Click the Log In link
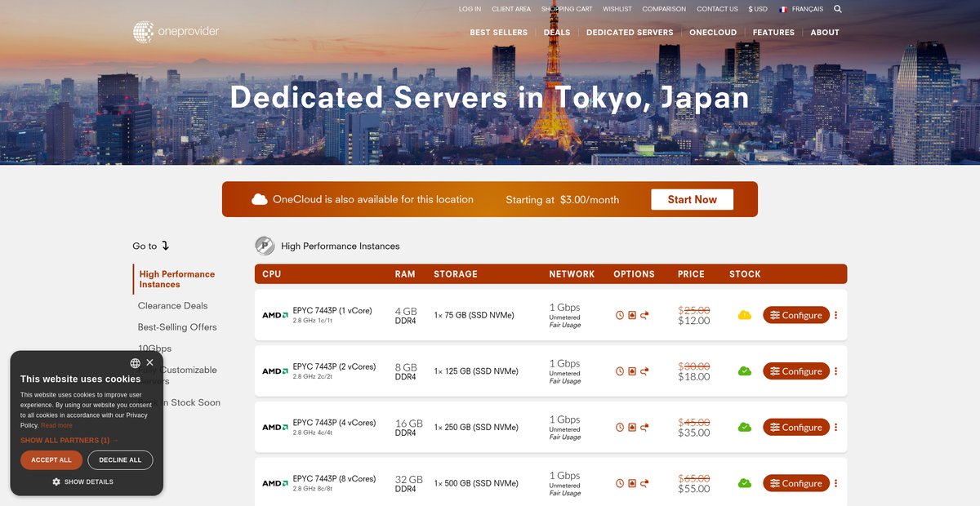The image size is (980, 506). 470,9
